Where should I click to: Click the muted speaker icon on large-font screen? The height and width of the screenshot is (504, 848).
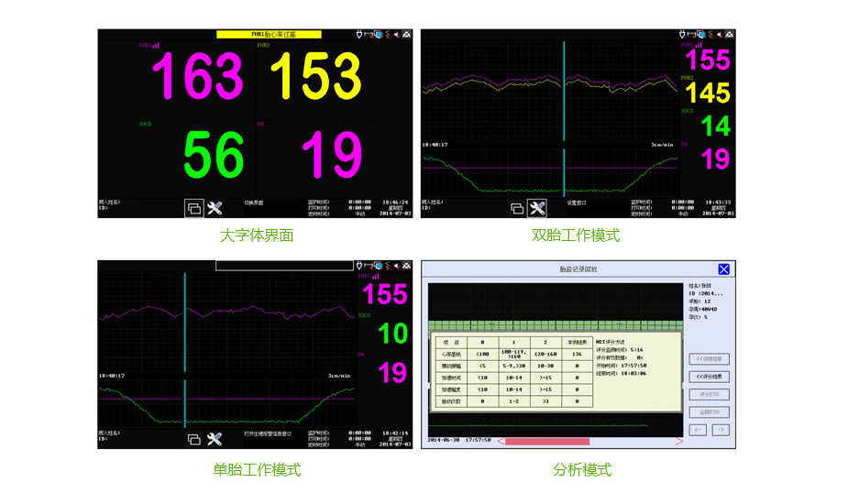pos(397,35)
